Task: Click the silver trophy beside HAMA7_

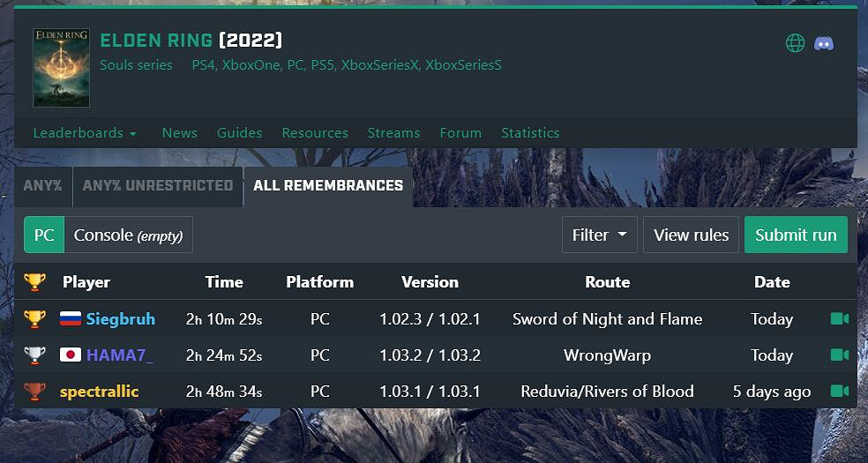Action: (35, 355)
